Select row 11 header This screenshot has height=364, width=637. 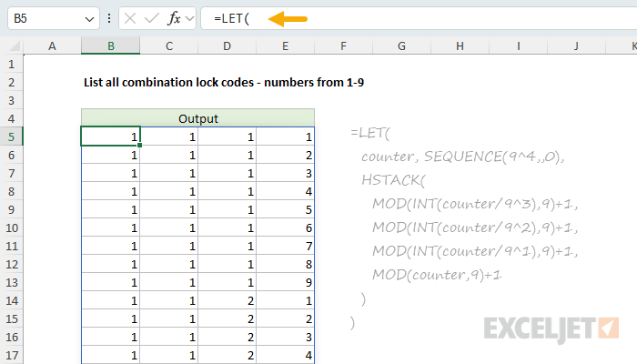pyautogui.click(x=11, y=247)
